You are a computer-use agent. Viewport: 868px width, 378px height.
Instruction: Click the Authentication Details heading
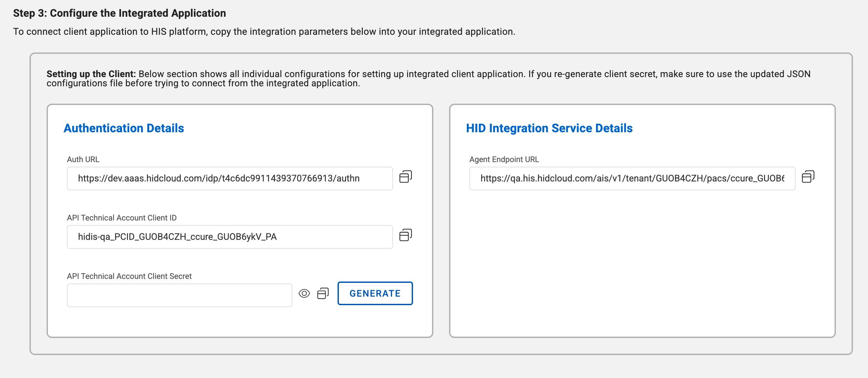tap(124, 128)
